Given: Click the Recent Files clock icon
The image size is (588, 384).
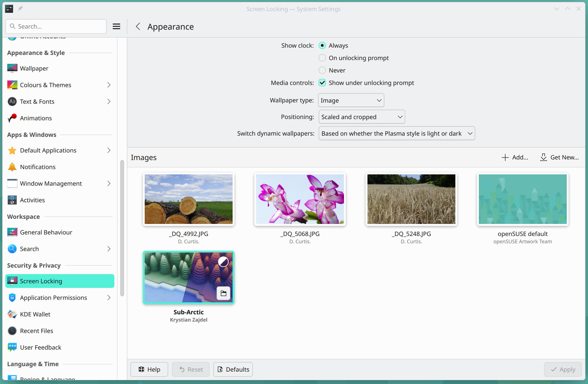Looking at the screenshot, I should pyautogui.click(x=12, y=331).
